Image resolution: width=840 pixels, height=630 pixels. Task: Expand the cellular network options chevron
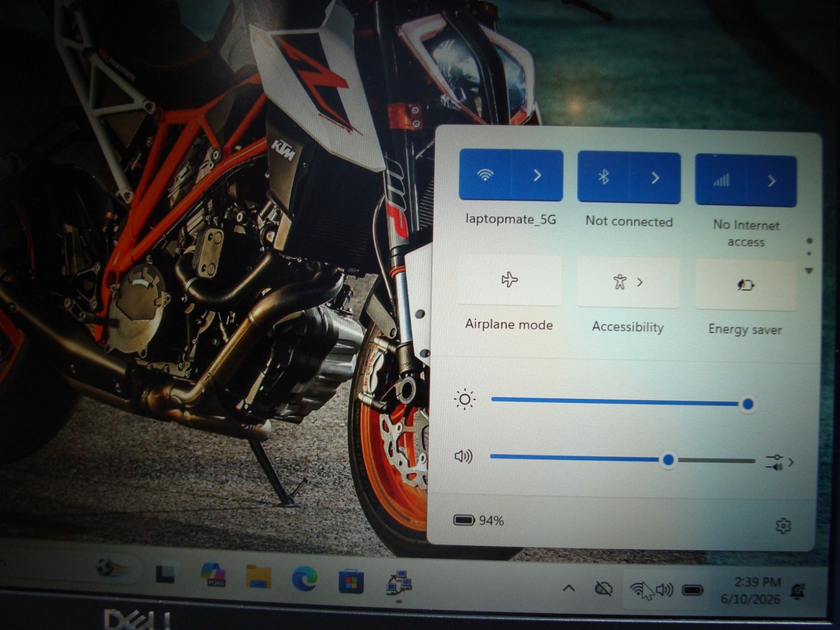(x=771, y=181)
